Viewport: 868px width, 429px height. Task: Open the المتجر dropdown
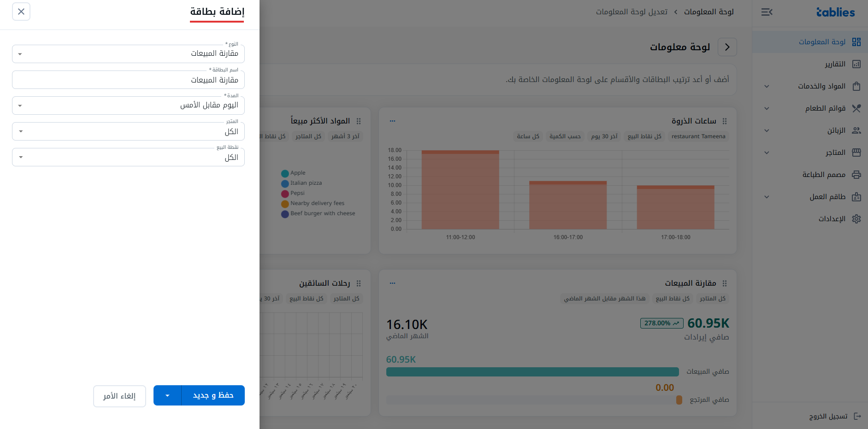pyautogui.click(x=128, y=131)
